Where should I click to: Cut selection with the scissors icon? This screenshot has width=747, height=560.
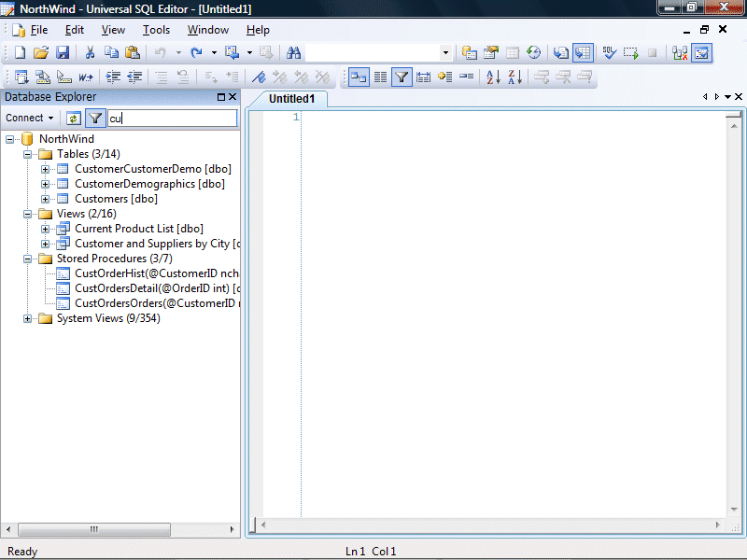(x=90, y=53)
